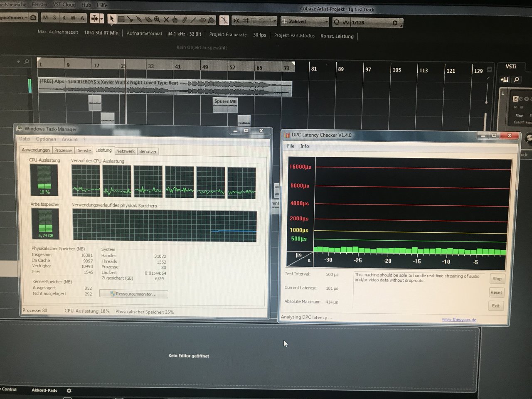Open the ruler display format dropdown
532x399 pixels.
coord(489,69)
